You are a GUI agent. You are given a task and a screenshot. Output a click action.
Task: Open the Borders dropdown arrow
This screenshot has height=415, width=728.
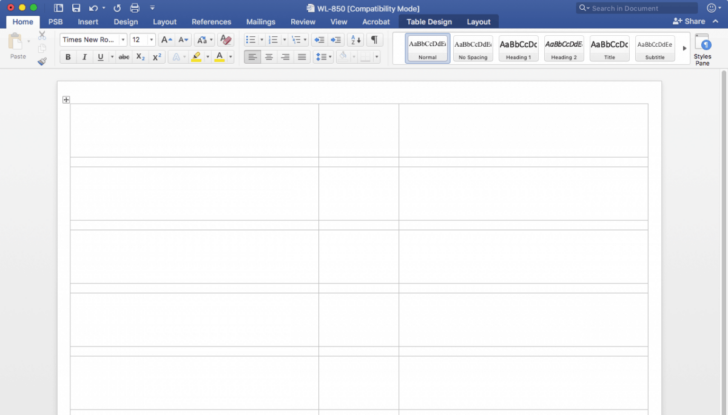click(x=377, y=57)
